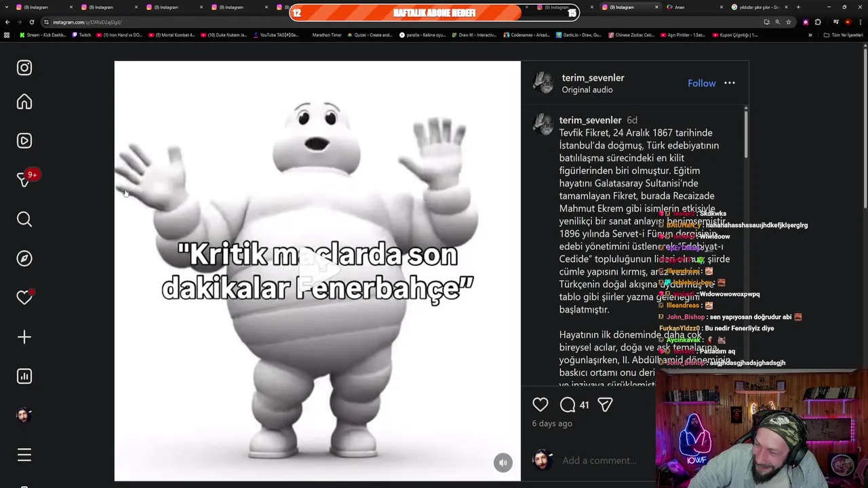Switch to the first Instagram tab

point(43,7)
